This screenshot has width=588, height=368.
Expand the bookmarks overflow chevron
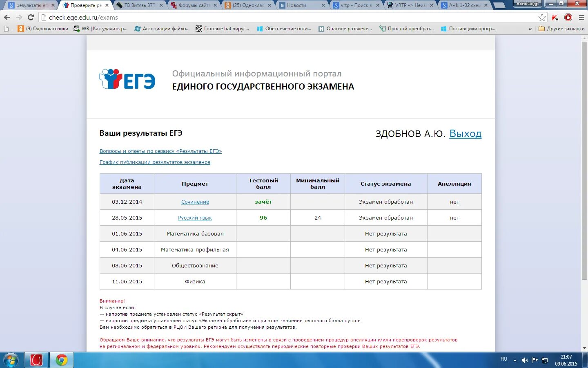pos(530,29)
